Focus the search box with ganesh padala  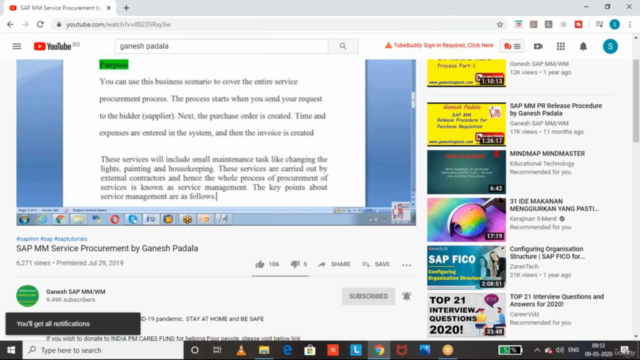pos(222,46)
